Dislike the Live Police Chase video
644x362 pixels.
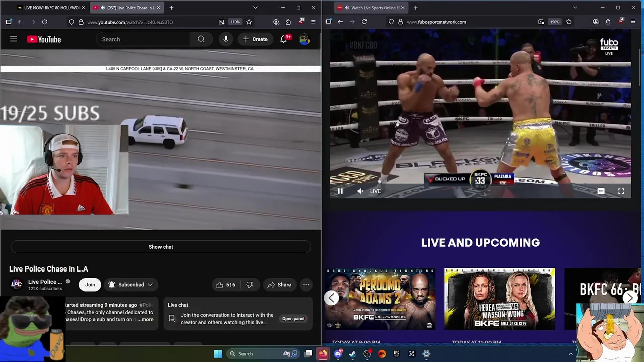(250, 285)
